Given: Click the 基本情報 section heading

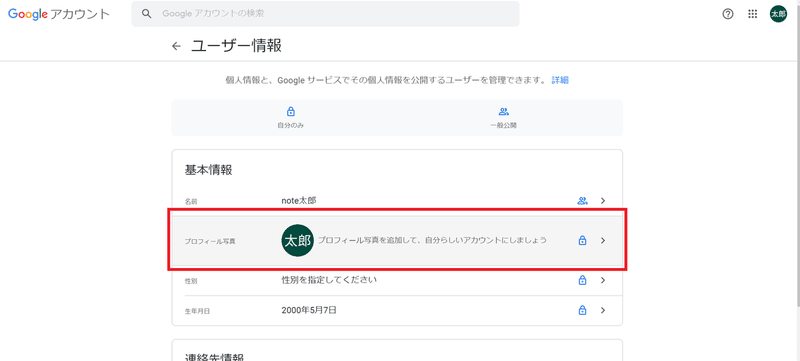Looking at the screenshot, I should coord(208,170).
